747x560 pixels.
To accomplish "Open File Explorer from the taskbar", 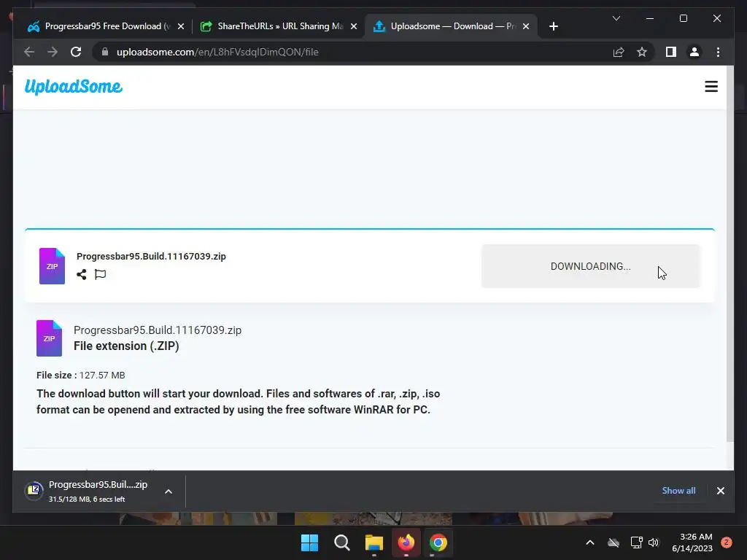I will 374,542.
